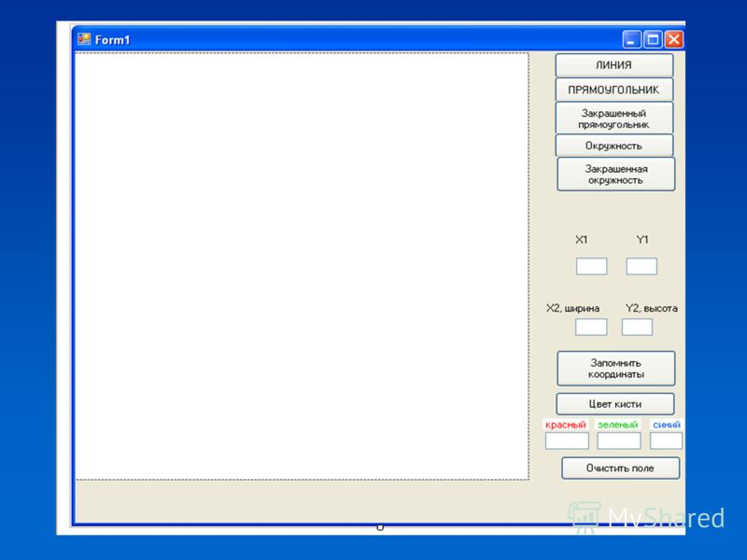Click the X1 label
The image size is (747, 560).
(x=581, y=240)
